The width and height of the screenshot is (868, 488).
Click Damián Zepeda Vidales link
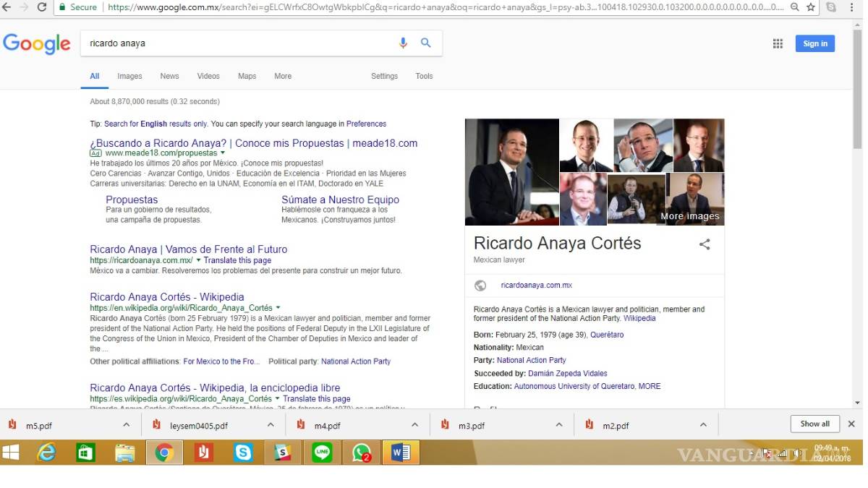(568, 373)
